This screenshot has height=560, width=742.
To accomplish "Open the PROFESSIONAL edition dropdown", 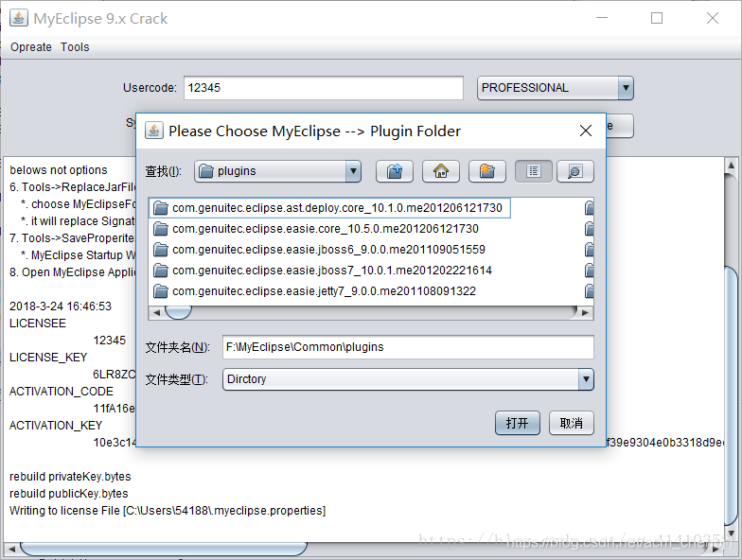I will (555, 88).
